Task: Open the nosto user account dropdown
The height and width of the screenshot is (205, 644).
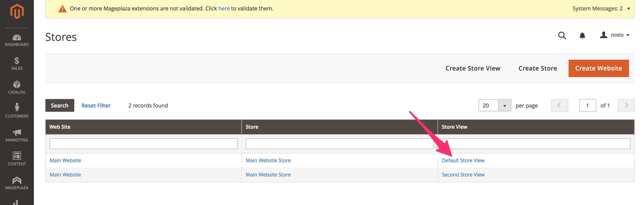Action: [615, 35]
